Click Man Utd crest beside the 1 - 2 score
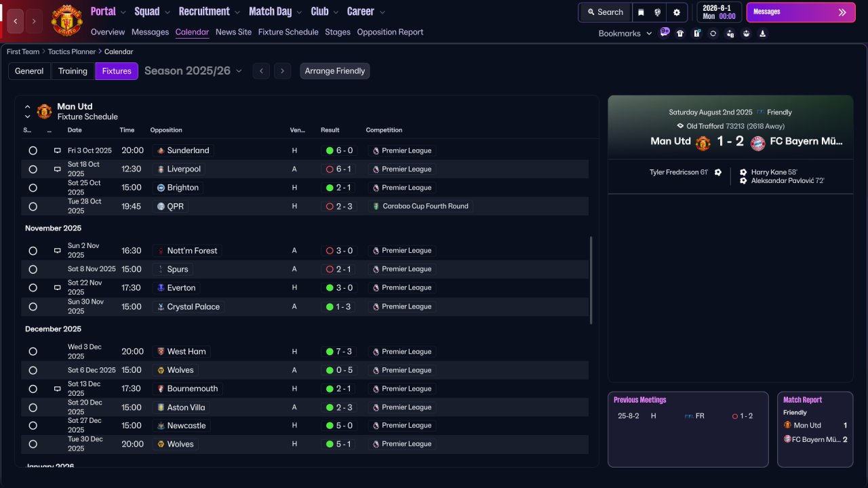868x488 pixels. 703,143
